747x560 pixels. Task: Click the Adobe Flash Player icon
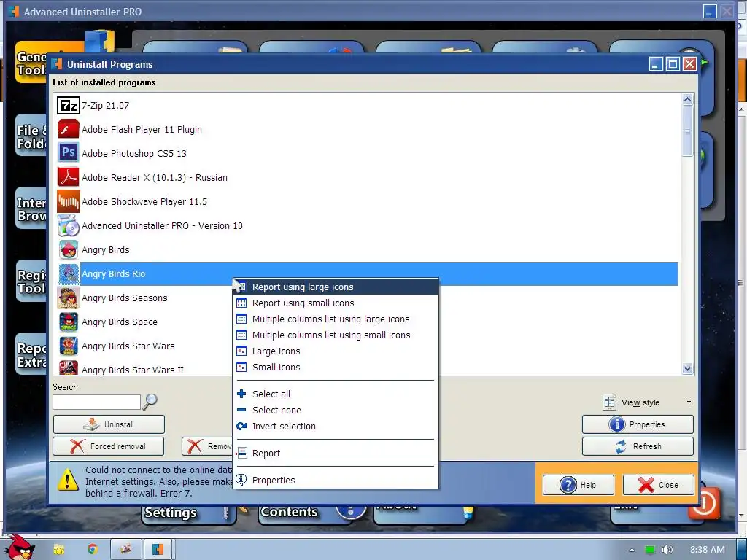click(x=68, y=129)
